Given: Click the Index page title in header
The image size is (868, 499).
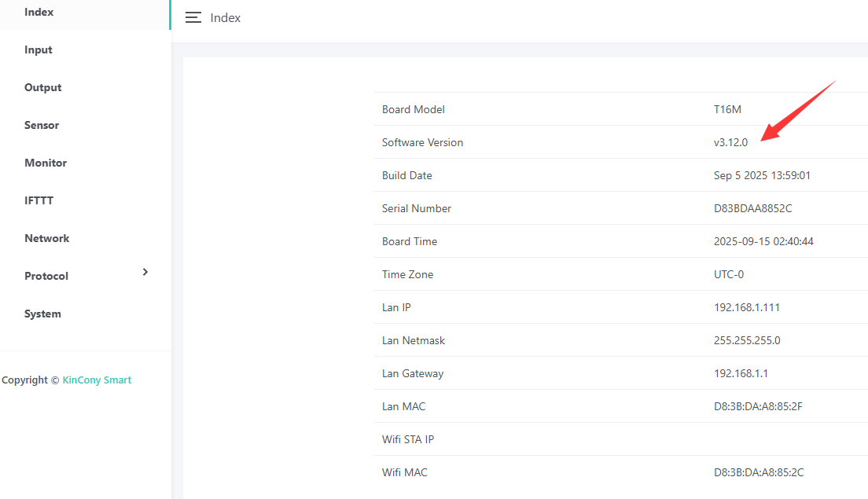Looking at the screenshot, I should coord(226,18).
